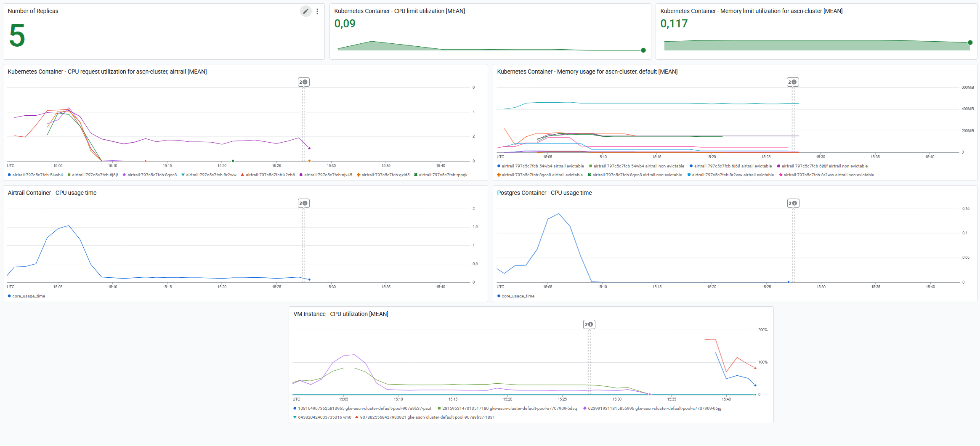Screen dimensions: 980x446
Task: Click the CPU limit utilization scorecard value 0,09
Action: coord(345,24)
